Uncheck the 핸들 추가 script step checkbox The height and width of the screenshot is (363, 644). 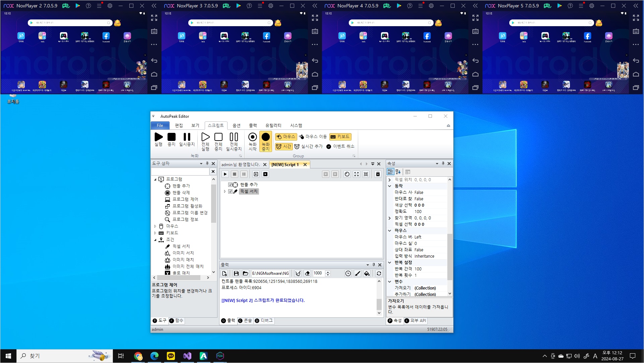click(230, 185)
